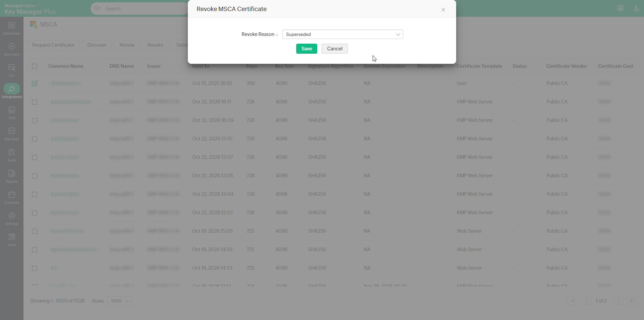
Task: Click the 'Oct 15, 2025 18:55' date cell
Action: pos(212,83)
